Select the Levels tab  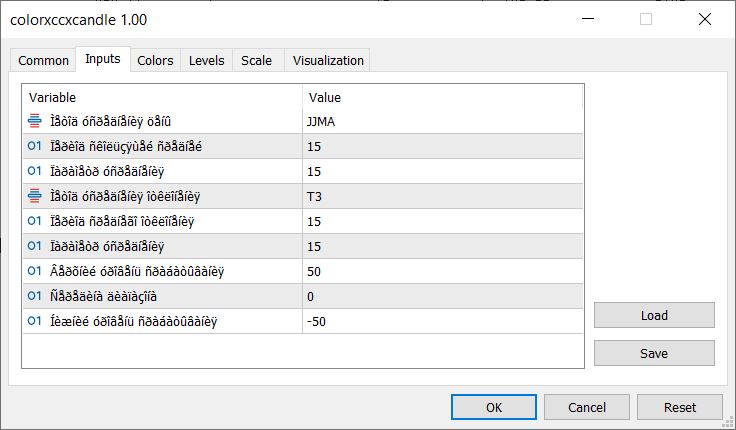tap(207, 61)
